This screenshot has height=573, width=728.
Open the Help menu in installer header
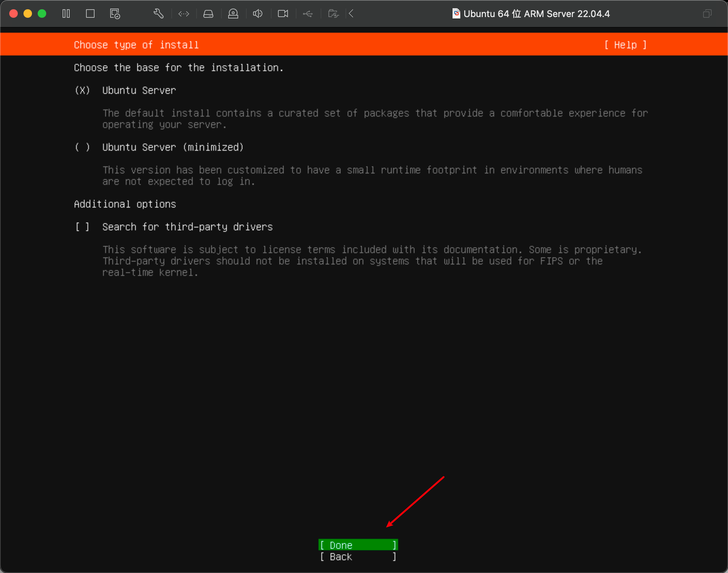point(626,45)
